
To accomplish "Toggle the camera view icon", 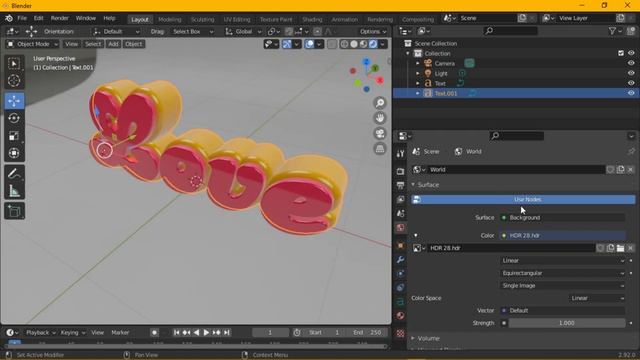I will 380,133.
